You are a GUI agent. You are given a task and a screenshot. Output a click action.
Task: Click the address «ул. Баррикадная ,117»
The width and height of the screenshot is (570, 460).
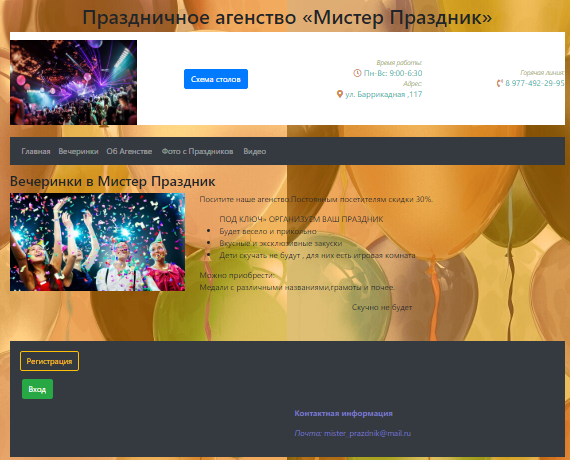384,94
